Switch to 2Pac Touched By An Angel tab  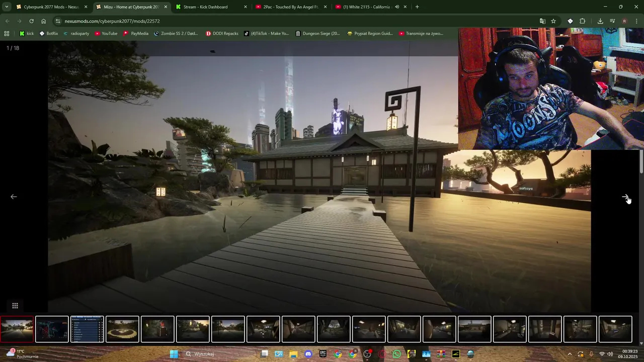pos(291,7)
